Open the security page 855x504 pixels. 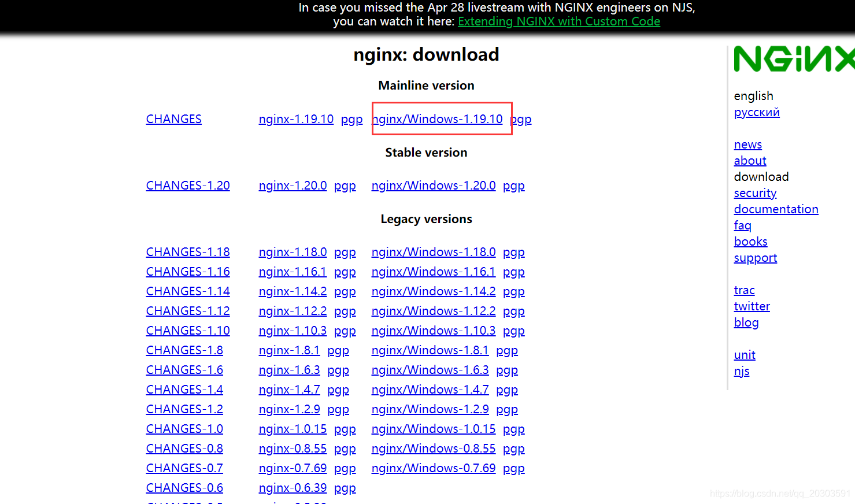pos(755,193)
